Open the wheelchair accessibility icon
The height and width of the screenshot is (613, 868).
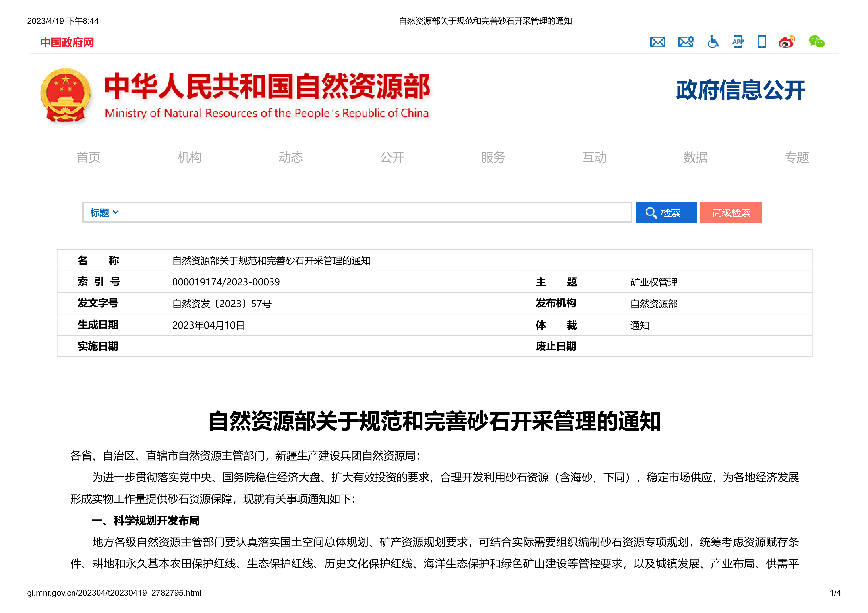coord(713,42)
